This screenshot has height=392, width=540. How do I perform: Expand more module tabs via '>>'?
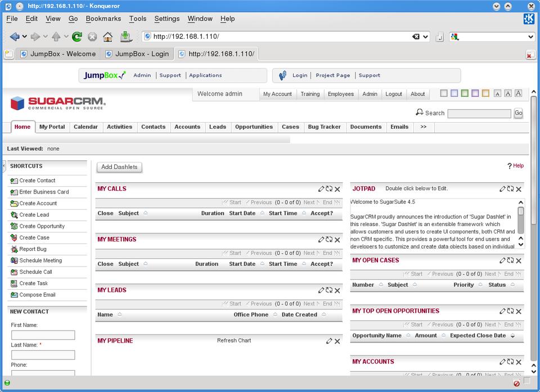tap(424, 127)
